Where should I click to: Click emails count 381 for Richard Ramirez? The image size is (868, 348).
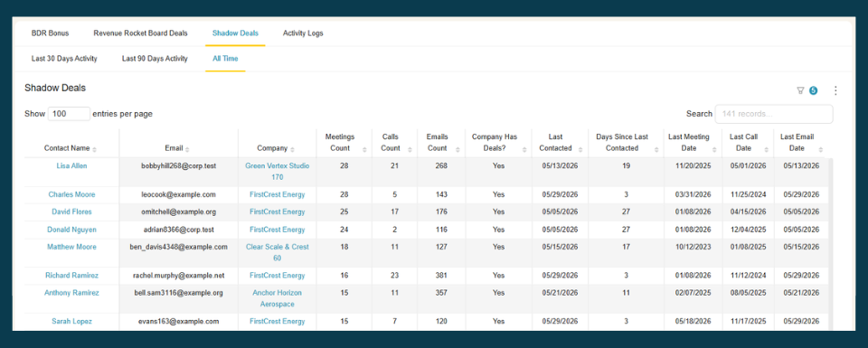coord(440,276)
